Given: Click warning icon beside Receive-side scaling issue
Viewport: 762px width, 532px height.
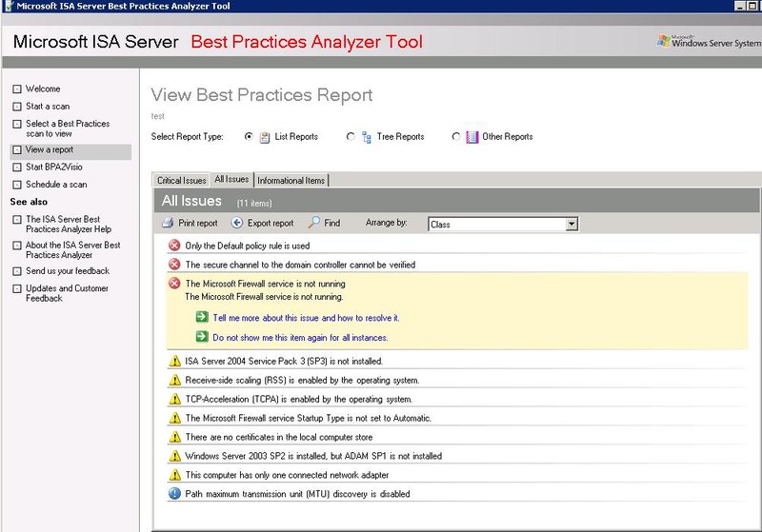Looking at the screenshot, I should pos(174,380).
